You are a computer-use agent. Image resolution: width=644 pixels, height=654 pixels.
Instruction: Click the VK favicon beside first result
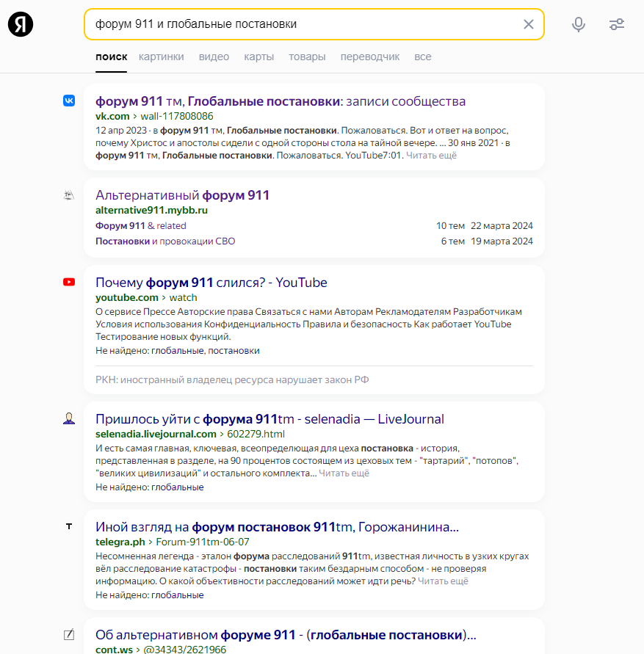[x=69, y=101]
